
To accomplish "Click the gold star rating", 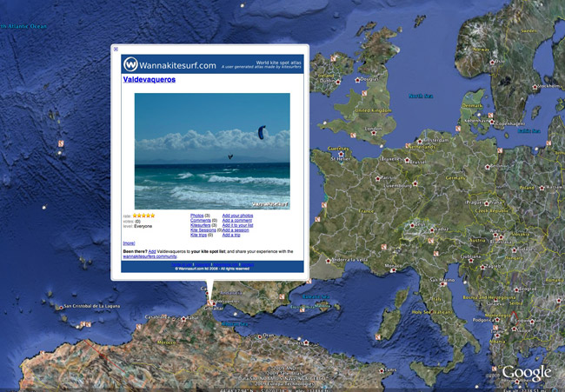I will point(143,215).
